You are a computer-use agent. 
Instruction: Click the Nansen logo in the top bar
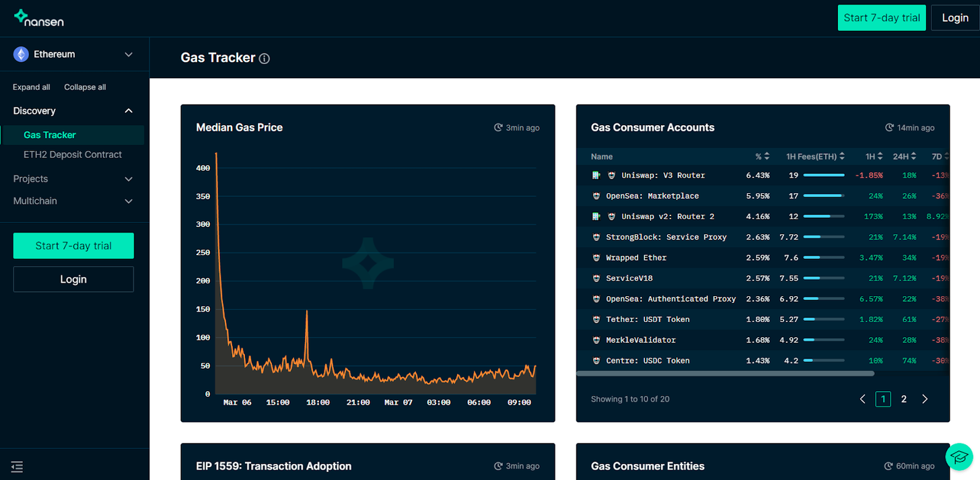point(38,18)
